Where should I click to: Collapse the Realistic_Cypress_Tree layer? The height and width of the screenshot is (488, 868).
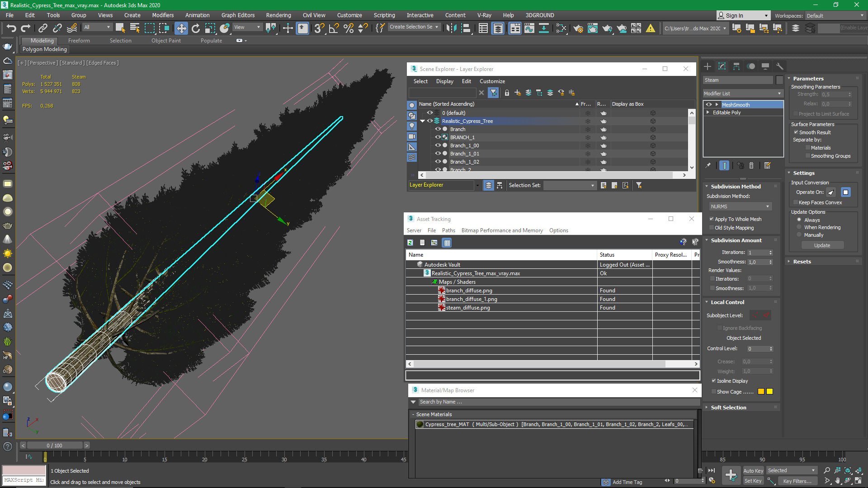422,121
